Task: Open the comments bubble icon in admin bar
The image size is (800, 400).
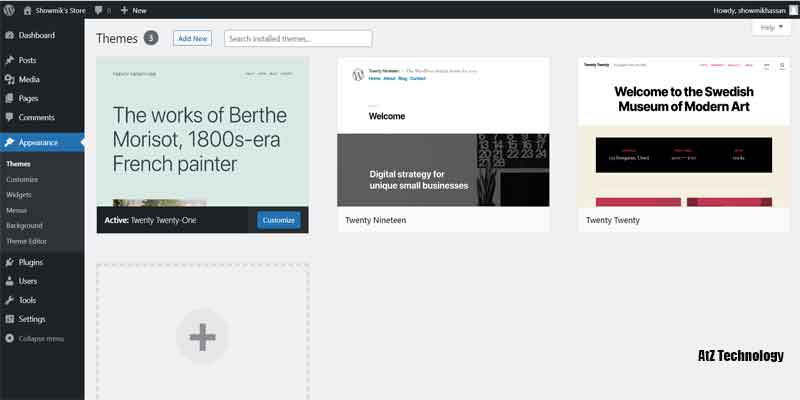Action: click(99, 9)
